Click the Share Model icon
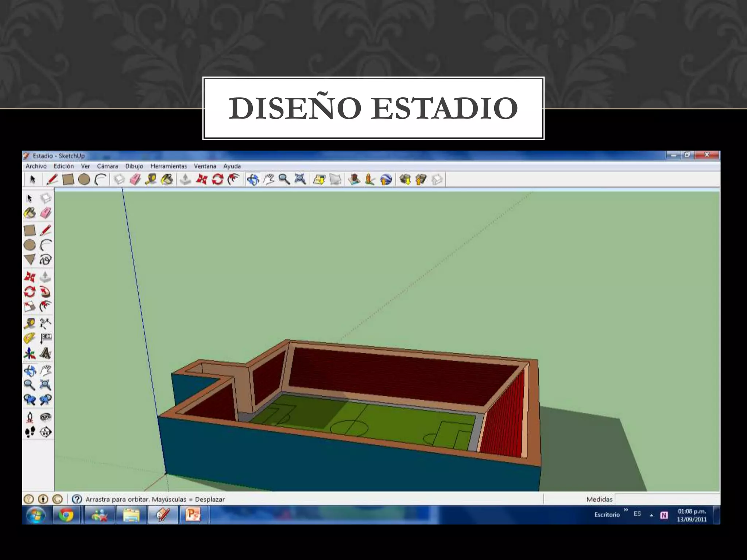Viewport: 747px width, 560px height. pyautogui.click(x=421, y=179)
